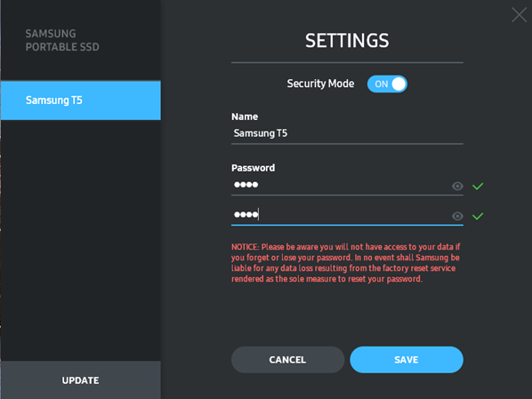532x399 pixels.
Task: Cancel the settings changes
Action: 287,360
